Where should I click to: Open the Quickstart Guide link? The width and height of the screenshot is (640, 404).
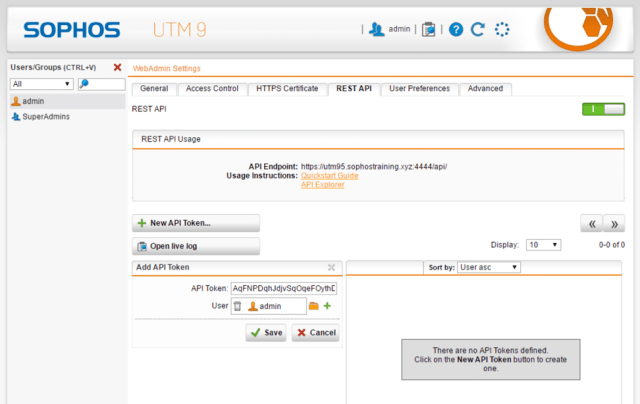(329, 175)
